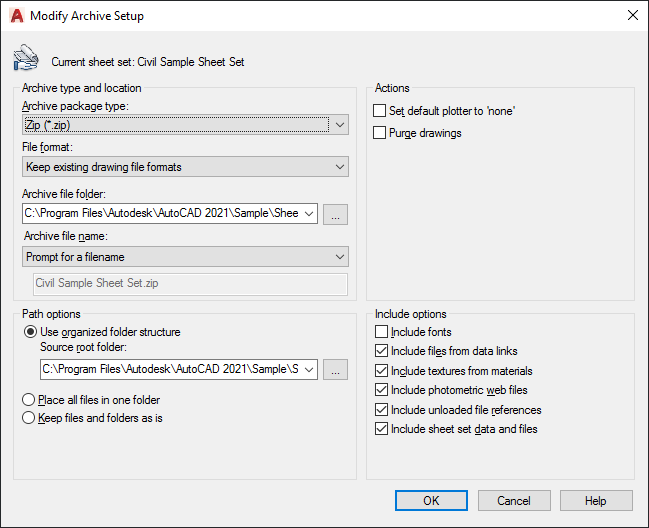Viewport: 649px width, 528px height.
Task: Choose Keep files and folders as is
Action: (29, 418)
